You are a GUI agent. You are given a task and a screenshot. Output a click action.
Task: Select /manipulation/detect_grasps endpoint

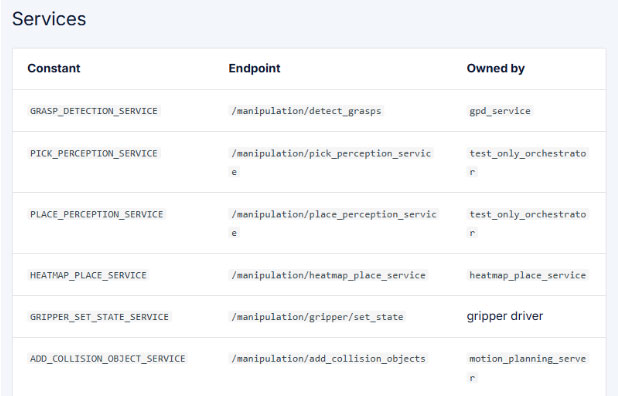306,111
